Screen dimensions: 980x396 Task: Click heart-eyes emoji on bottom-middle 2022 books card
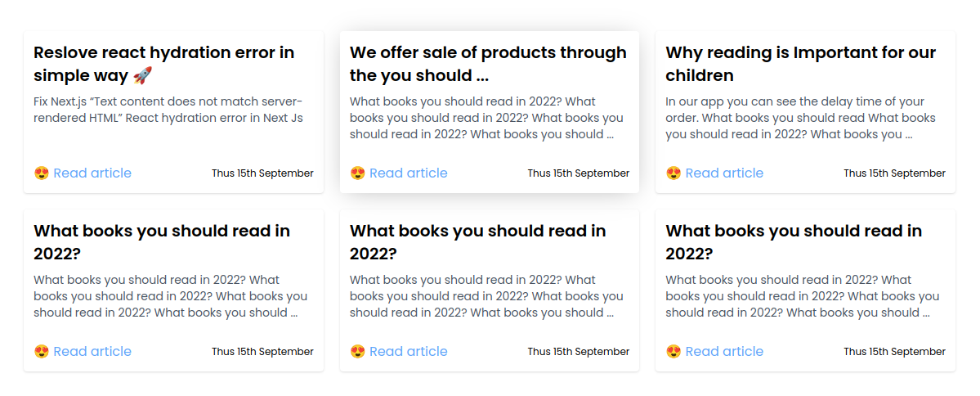(x=357, y=351)
